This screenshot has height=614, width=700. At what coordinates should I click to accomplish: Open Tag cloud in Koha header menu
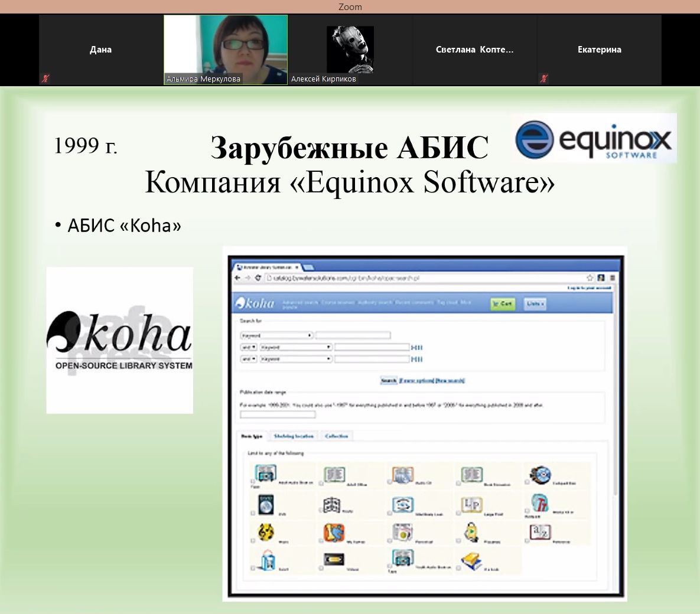[x=447, y=302]
